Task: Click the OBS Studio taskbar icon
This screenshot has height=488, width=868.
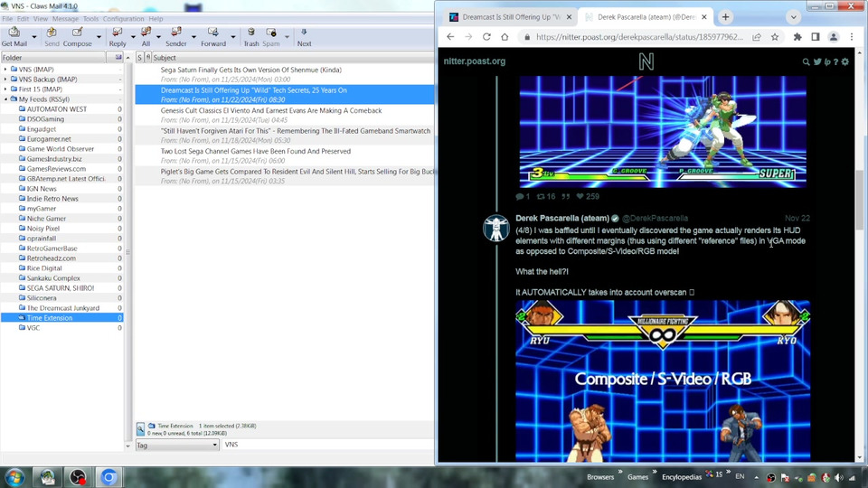Action: click(x=78, y=477)
